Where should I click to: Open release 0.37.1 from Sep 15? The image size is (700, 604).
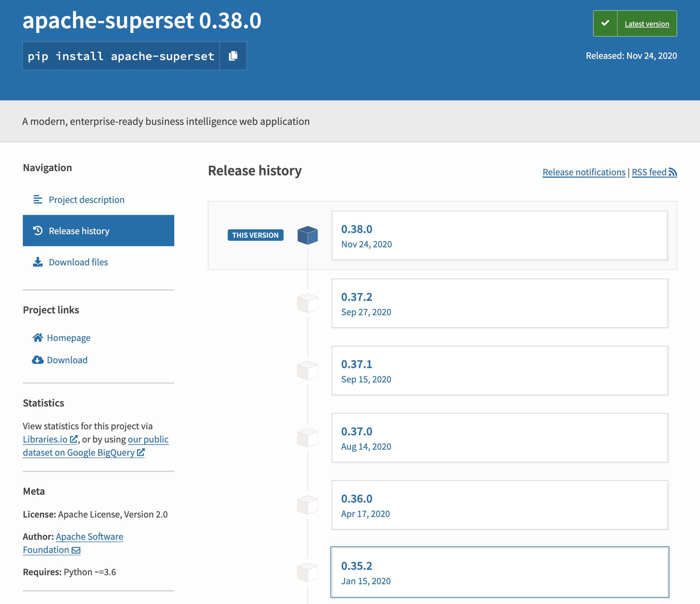(x=499, y=370)
